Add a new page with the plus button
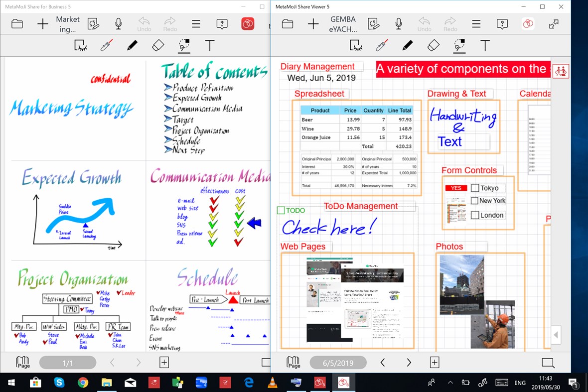 (x=434, y=362)
